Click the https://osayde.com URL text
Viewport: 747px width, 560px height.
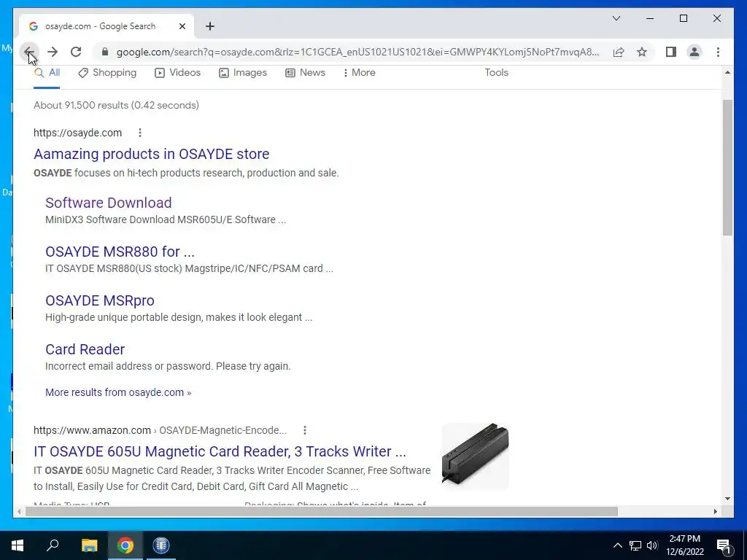(x=77, y=133)
